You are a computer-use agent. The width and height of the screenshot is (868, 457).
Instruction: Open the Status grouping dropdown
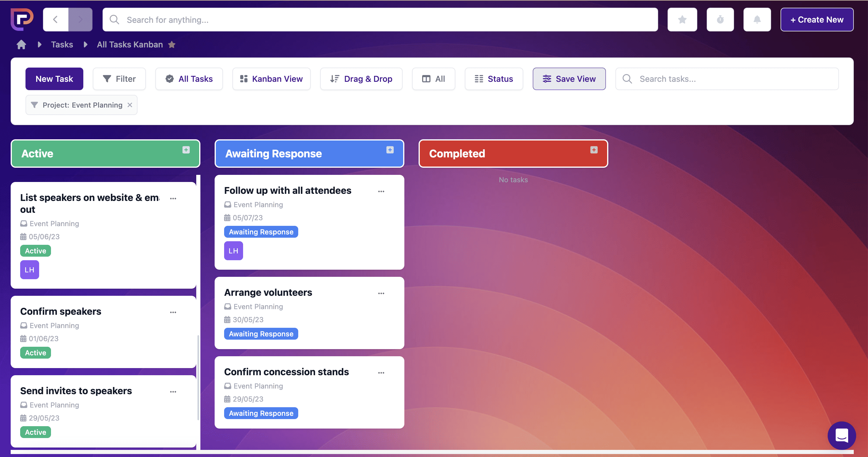pyautogui.click(x=494, y=79)
